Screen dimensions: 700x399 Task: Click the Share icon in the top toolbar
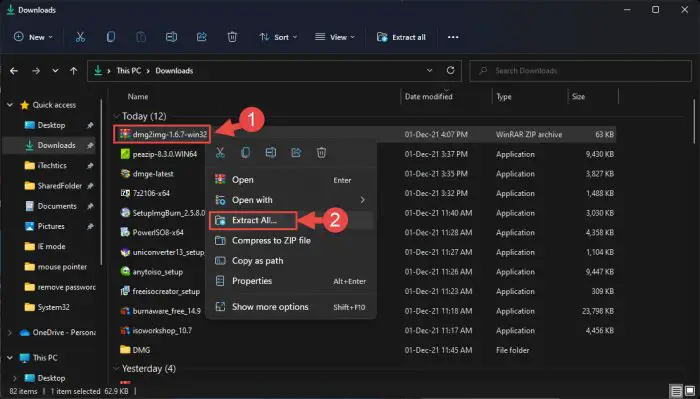202,37
